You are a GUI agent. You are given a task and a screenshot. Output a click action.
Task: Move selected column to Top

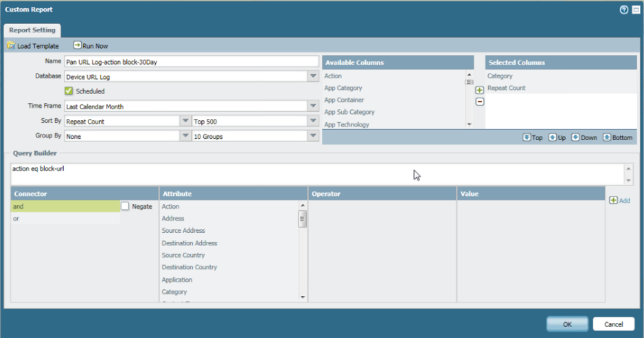click(527, 137)
